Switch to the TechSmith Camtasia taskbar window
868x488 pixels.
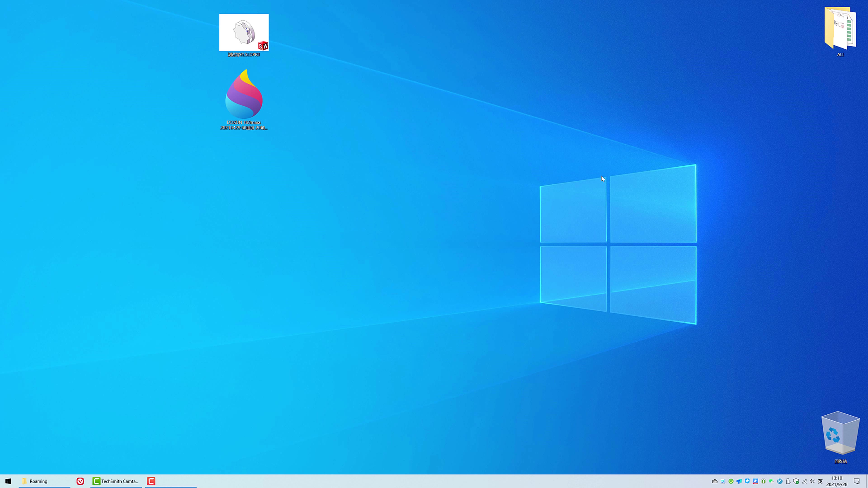(116, 481)
